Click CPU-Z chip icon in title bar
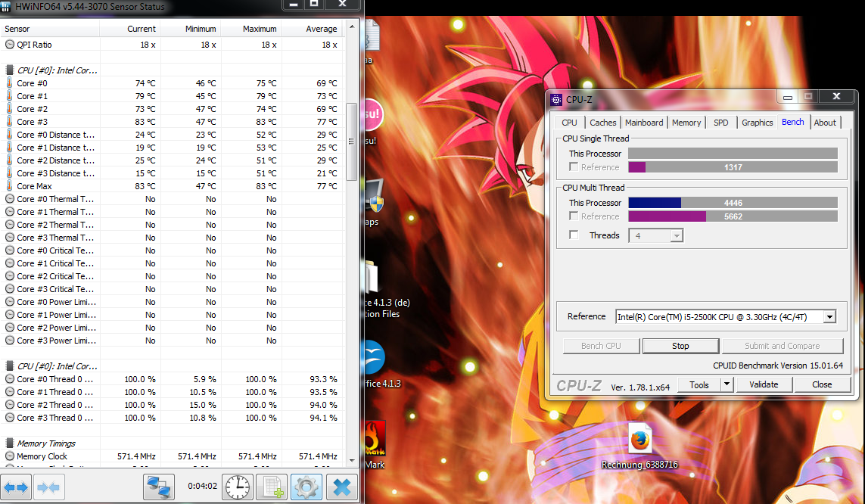 click(556, 100)
